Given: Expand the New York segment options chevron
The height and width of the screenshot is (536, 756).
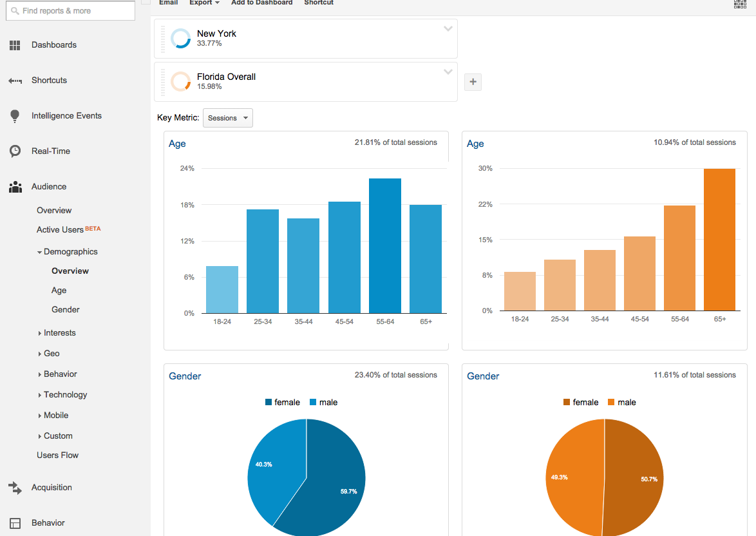Looking at the screenshot, I should pos(448,28).
